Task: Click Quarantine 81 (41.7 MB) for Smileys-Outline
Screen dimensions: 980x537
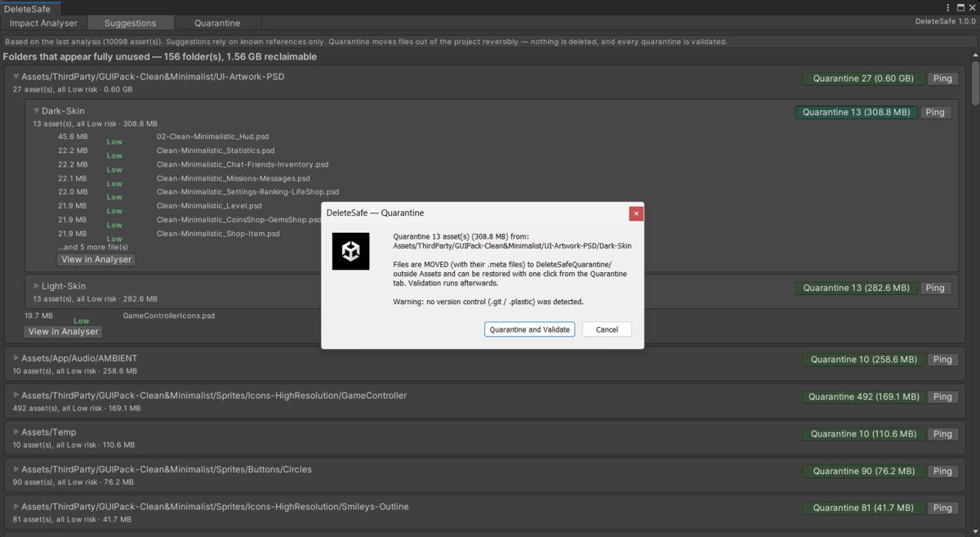Action: (x=864, y=508)
